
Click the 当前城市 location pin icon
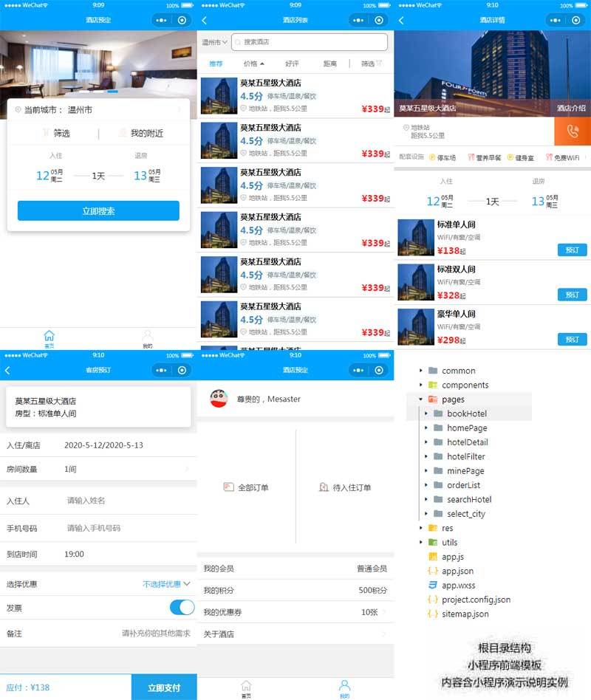[18, 110]
